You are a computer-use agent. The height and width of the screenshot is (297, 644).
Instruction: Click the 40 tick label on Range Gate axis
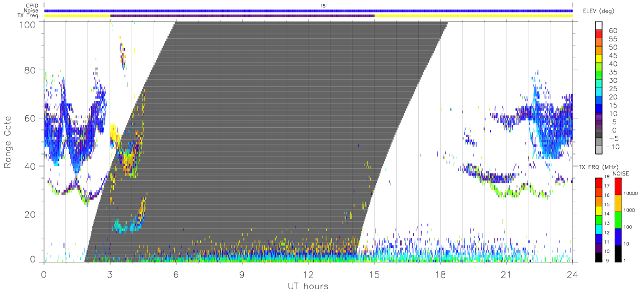[30, 166]
